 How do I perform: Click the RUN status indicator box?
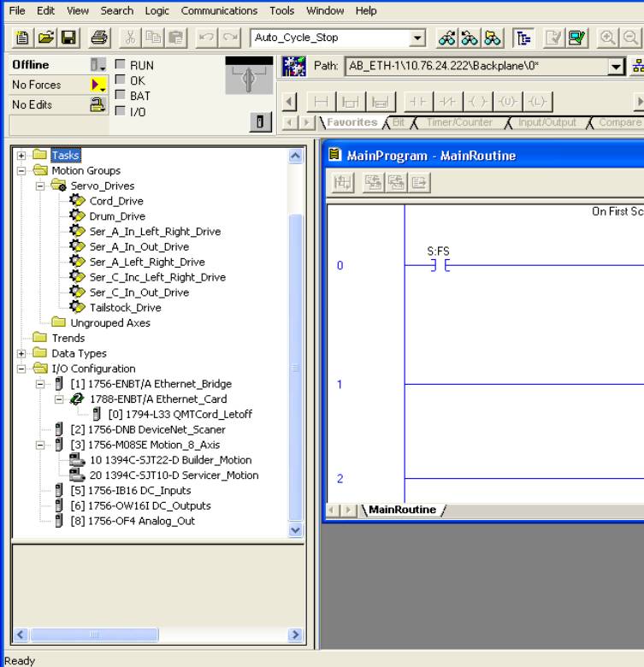pyautogui.click(x=120, y=66)
